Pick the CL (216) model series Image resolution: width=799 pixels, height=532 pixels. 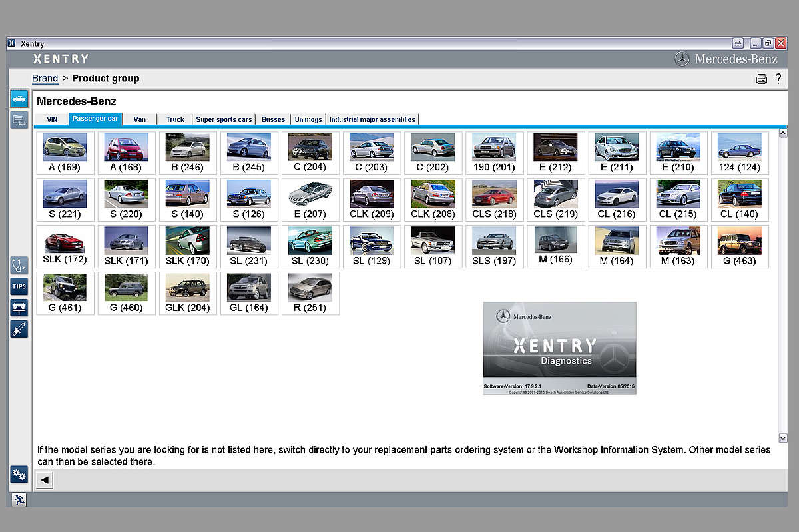(616, 200)
